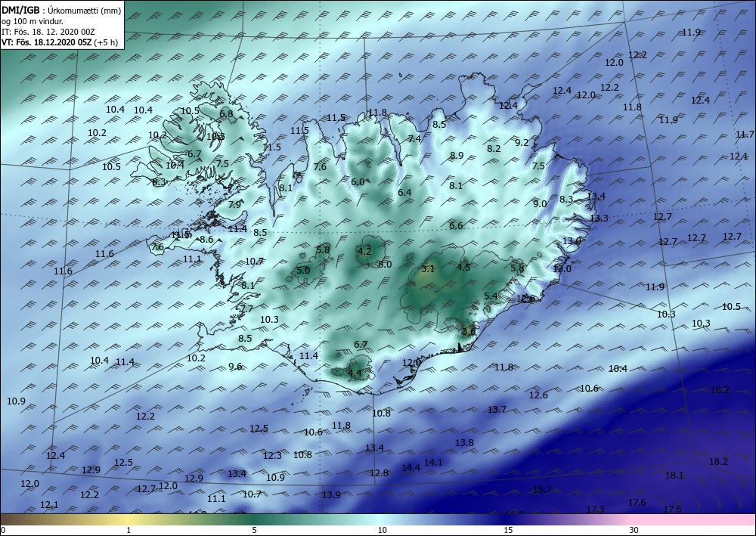Click the colour scale tick label '15'
The image size is (756, 536).
(x=508, y=530)
